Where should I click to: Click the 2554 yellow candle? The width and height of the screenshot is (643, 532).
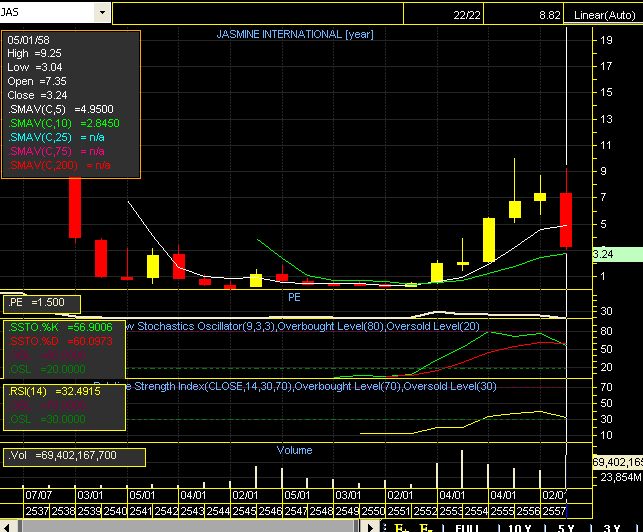(x=488, y=240)
